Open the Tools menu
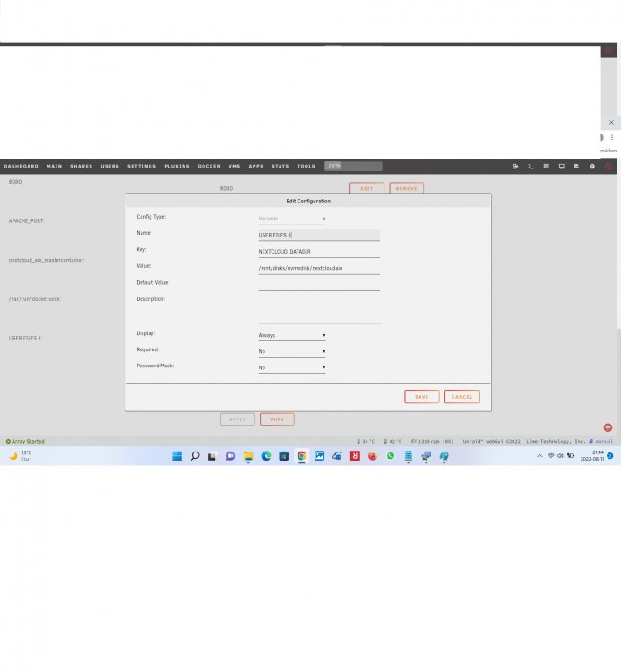 point(306,166)
